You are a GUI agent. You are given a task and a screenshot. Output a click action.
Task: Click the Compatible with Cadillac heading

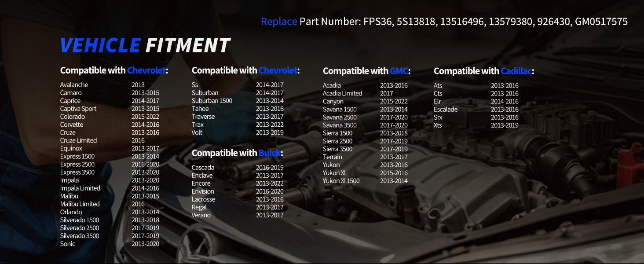(484, 71)
